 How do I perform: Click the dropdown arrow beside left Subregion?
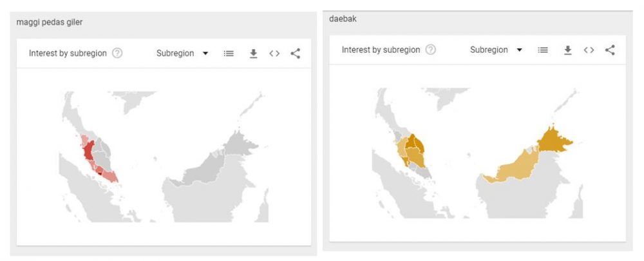coord(205,53)
